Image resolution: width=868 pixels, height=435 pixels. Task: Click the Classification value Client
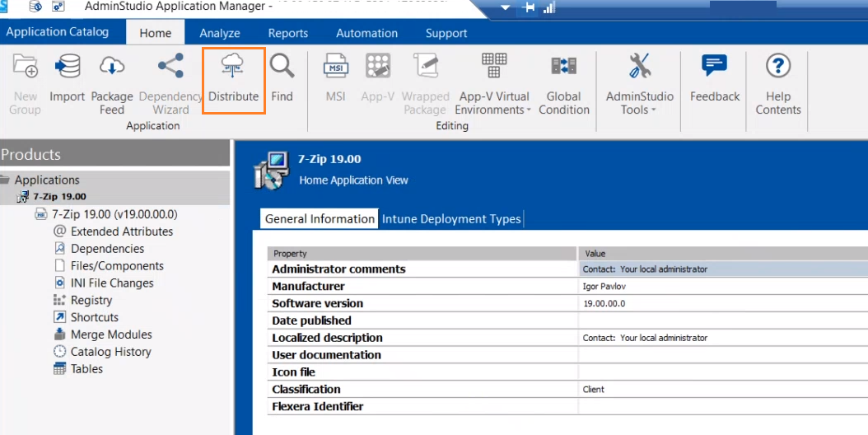pyautogui.click(x=594, y=390)
